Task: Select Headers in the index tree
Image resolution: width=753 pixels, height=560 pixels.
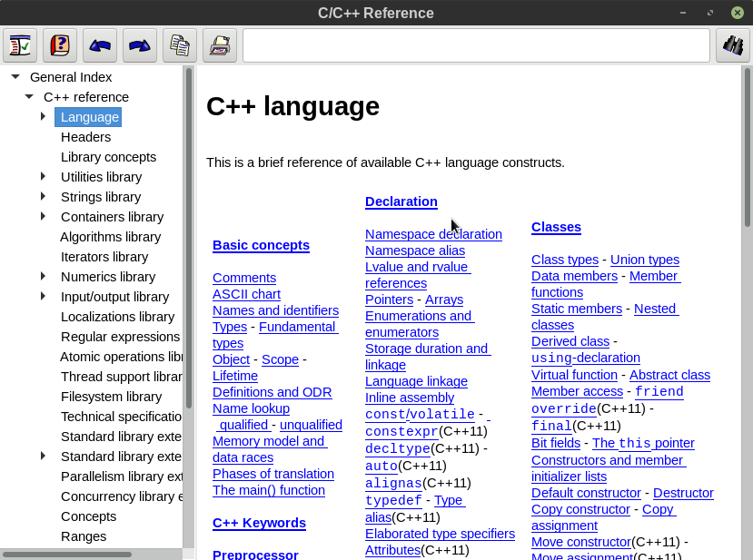Action: 85,137
